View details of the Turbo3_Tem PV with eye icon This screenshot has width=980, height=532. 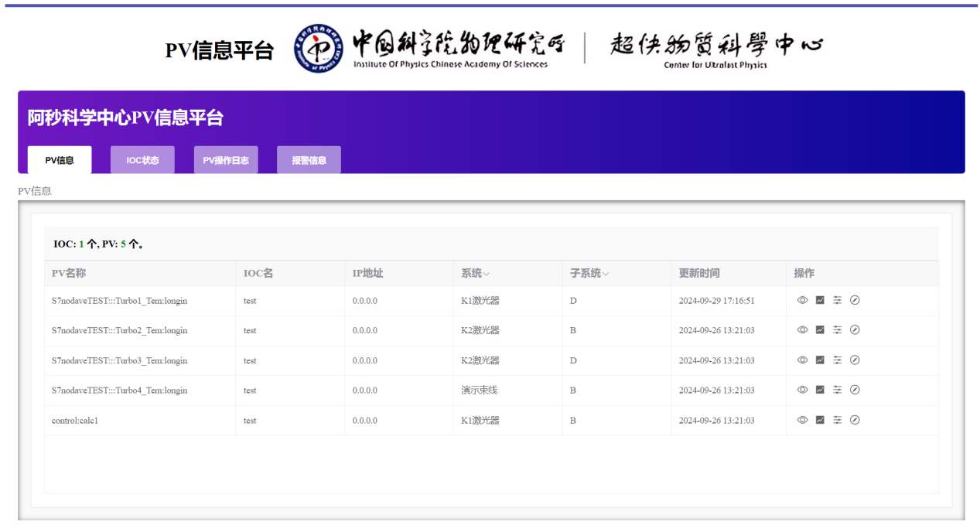802,360
